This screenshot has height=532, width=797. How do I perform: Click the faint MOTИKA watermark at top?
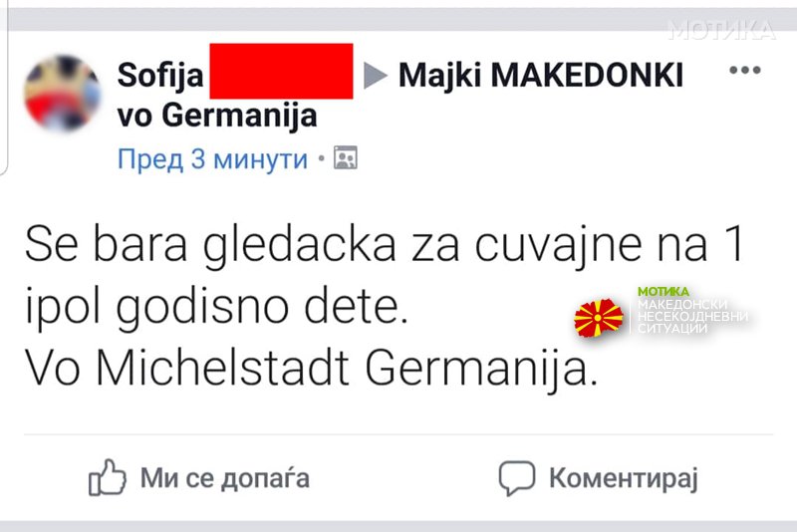coord(722,30)
